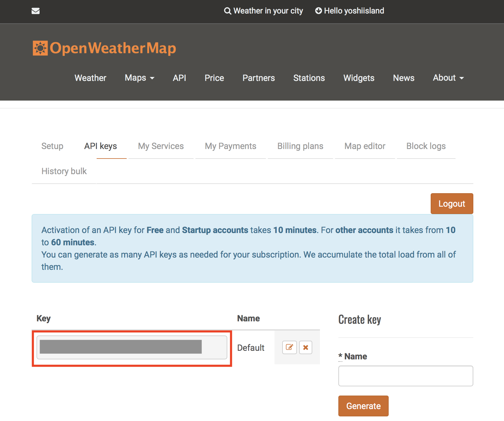Open the News page
The image size is (504, 421).
click(x=404, y=78)
